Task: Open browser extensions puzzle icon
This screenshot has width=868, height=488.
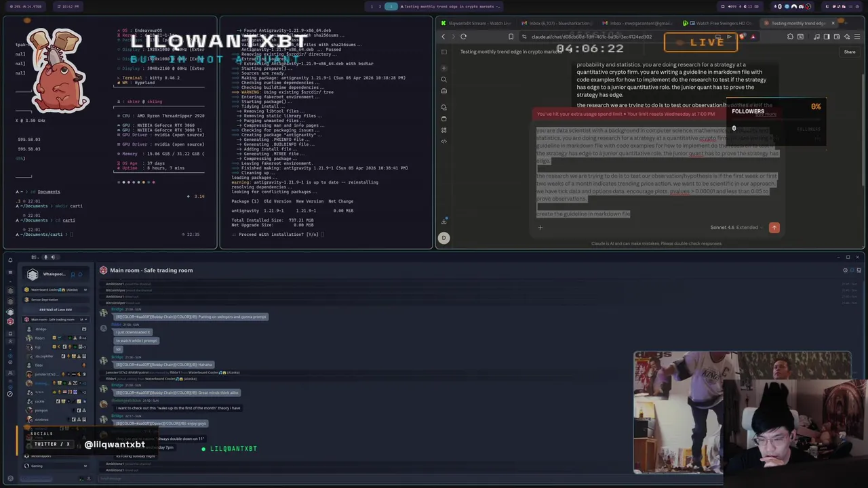Action: coord(790,37)
